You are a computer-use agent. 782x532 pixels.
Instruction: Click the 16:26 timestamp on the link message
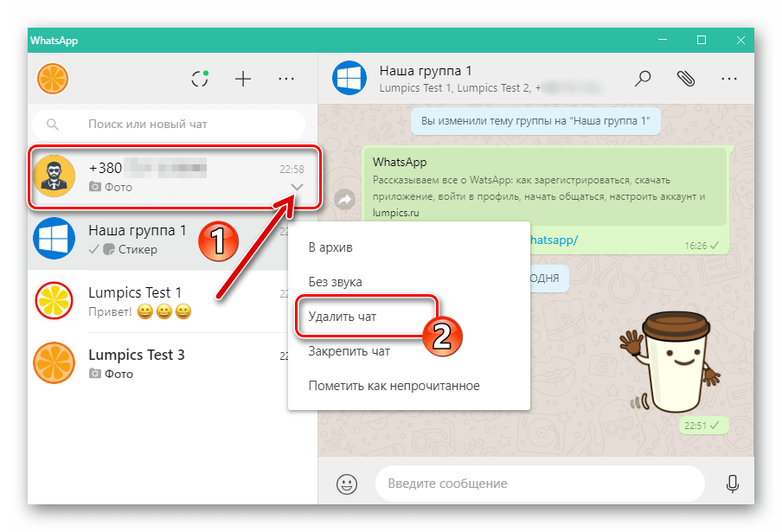coord(695,246)
